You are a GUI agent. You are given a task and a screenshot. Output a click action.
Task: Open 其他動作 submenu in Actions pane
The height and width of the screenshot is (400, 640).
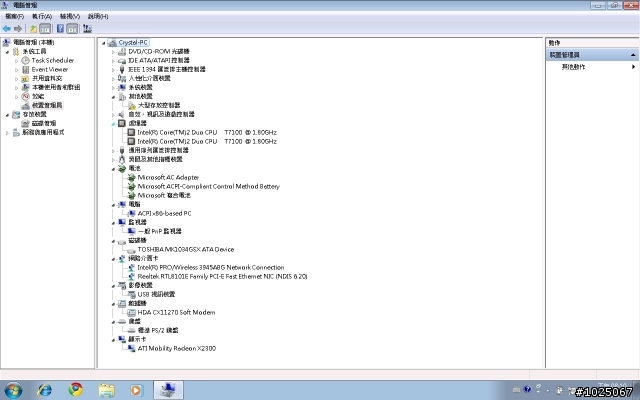point(573,67)
